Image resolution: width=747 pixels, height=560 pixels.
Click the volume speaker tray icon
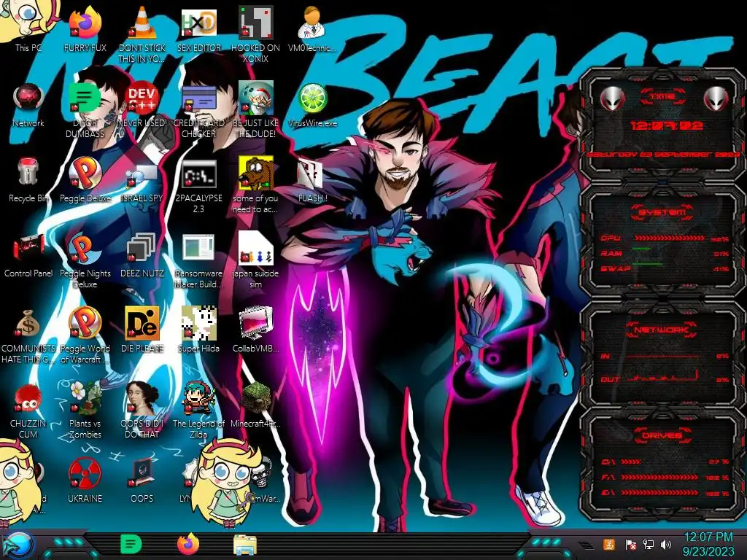tap(666, 545)
